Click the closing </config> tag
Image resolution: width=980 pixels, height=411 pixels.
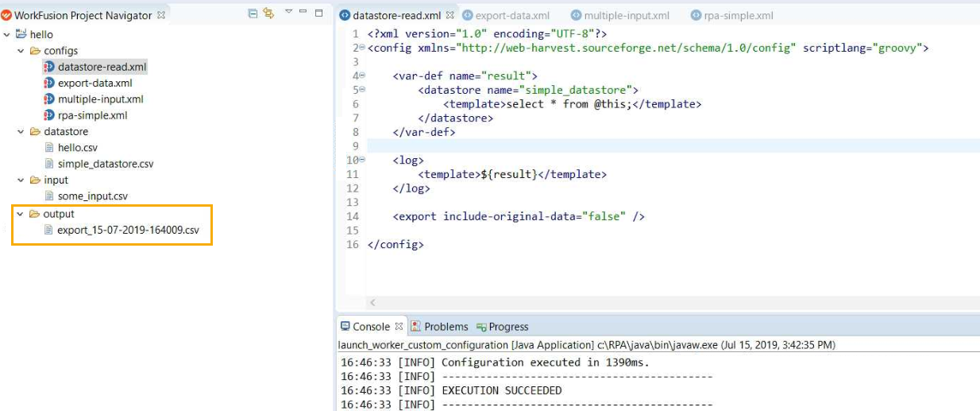click(x=395, y=245)
